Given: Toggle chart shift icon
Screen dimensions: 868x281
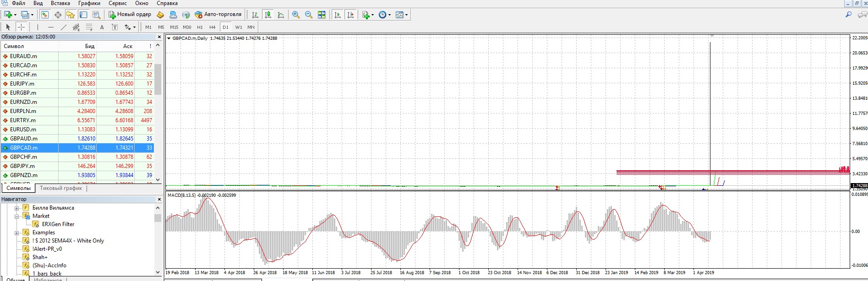Looking at the screenshot, I should click(350, 15).
